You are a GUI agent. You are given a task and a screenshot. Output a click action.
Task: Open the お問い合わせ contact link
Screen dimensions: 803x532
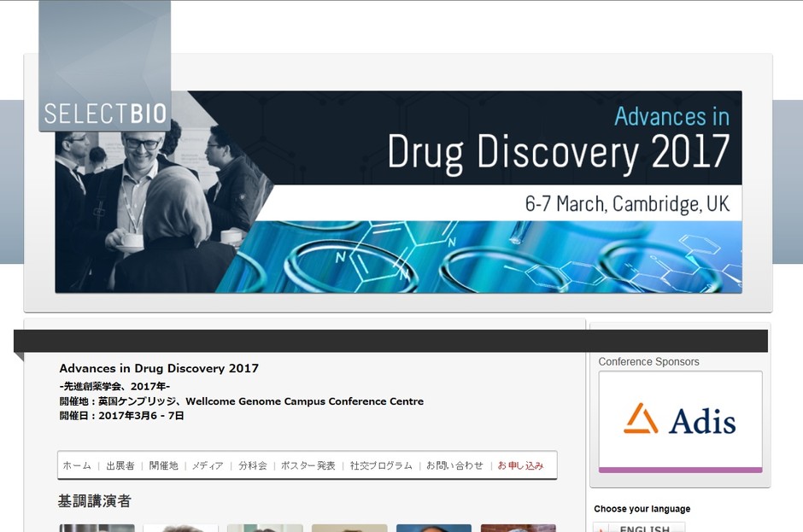[x=454, y=465]
